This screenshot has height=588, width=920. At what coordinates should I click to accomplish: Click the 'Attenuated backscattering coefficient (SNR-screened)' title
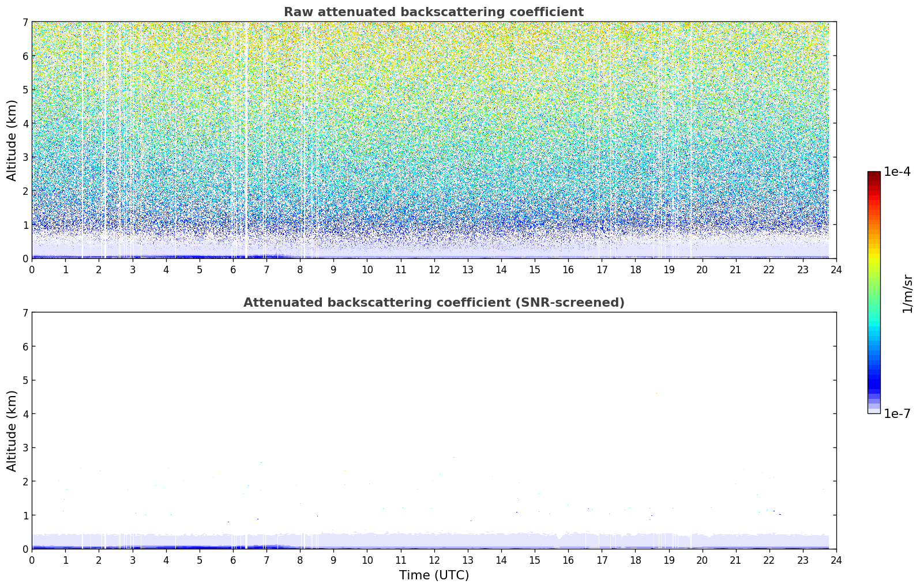click(433, 303)
